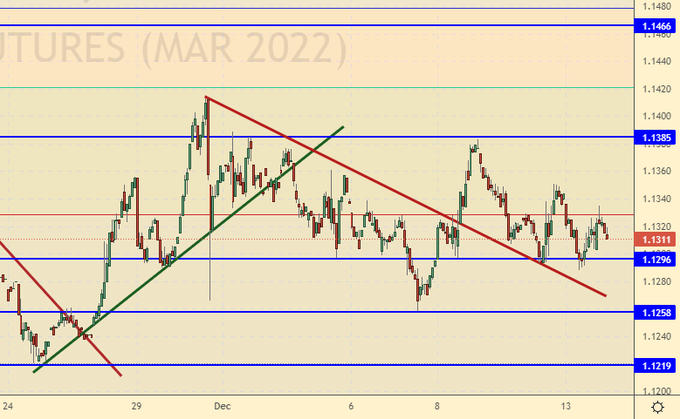Viewport: 680px width, 419px height.
Task: Click the 1.1240 price scale tick
Action: click(656, 337)
